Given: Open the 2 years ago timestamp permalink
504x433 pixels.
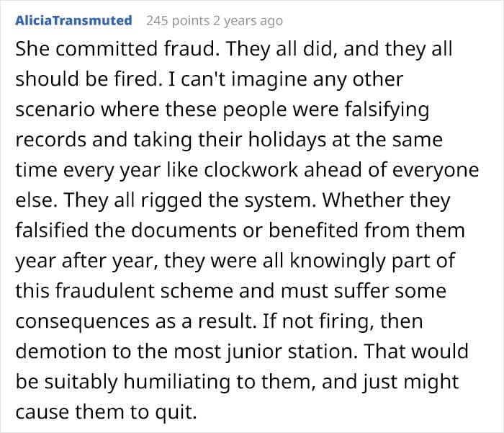Looking at the screenshot, I should (x=248, y=21).
